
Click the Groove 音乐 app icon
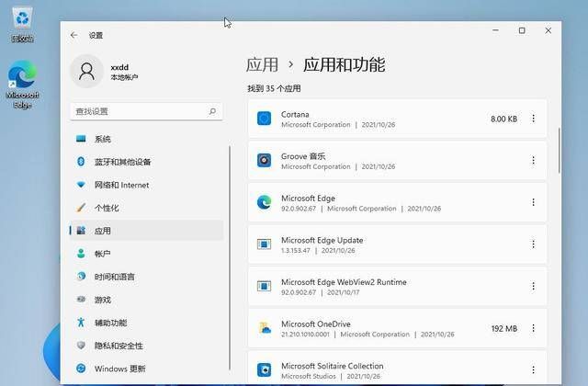click(x=264, y=160)
